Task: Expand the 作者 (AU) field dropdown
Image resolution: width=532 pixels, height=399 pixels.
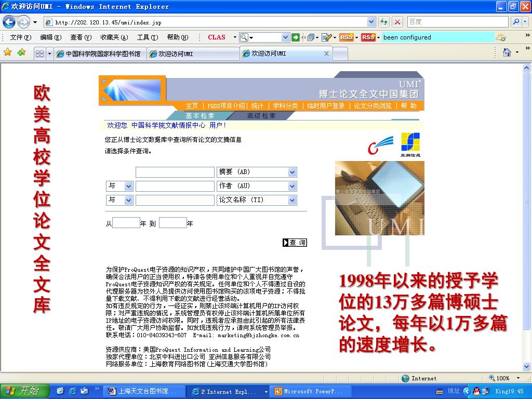Action: click(x=292, y=186)
